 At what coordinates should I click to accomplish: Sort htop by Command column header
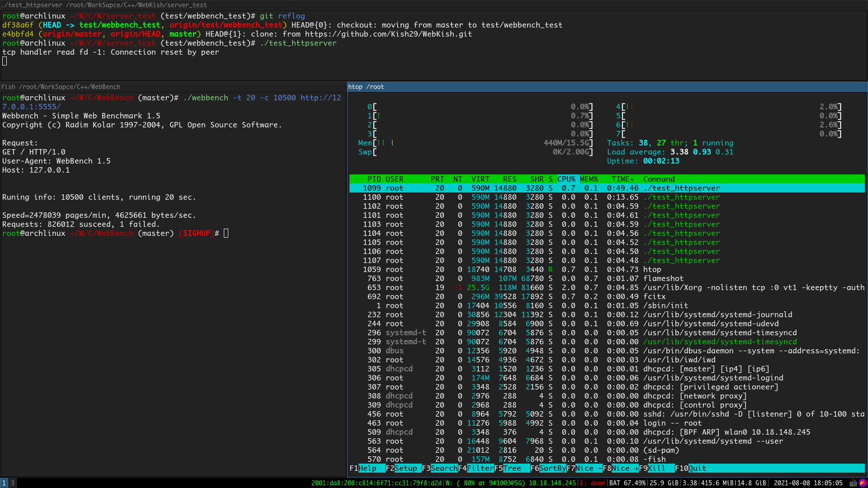tap(659, 179)
